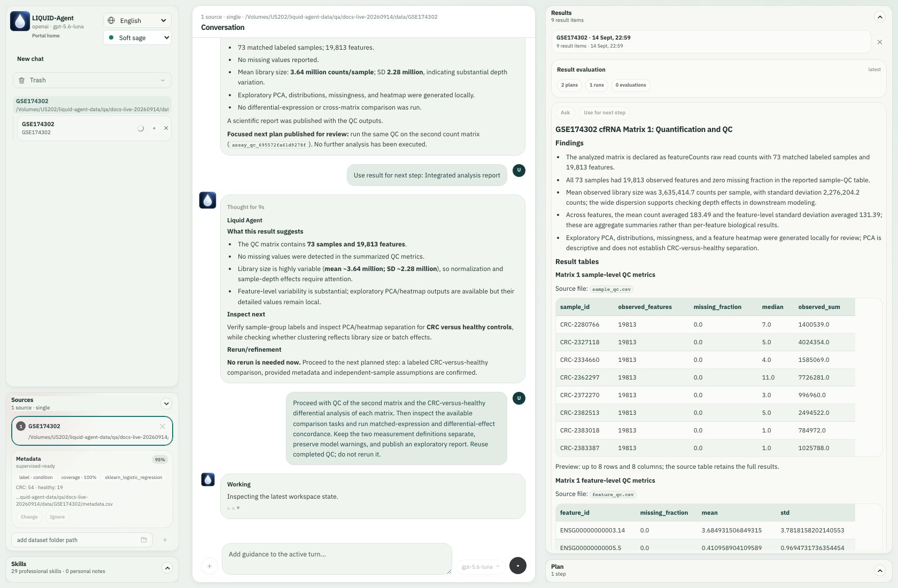Start a New chat
The height and width of the screenshot is (588, 898).
[x=30, y=59]
